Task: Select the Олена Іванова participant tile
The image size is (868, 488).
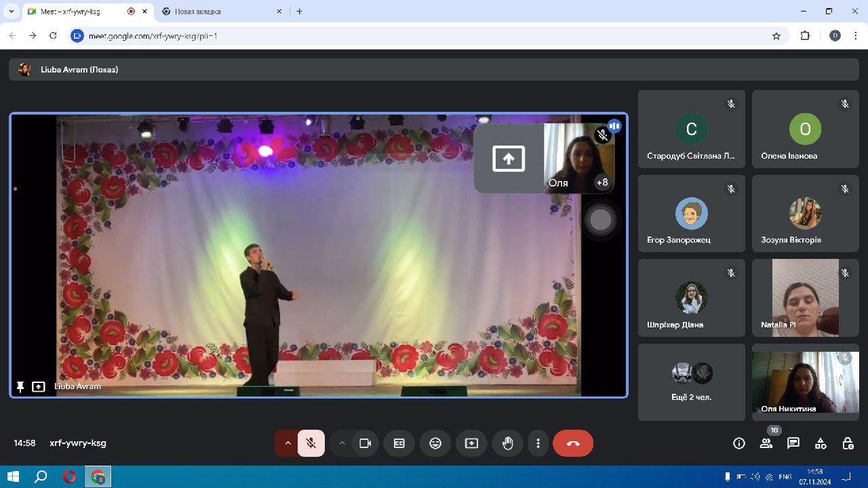Action: 806,129
